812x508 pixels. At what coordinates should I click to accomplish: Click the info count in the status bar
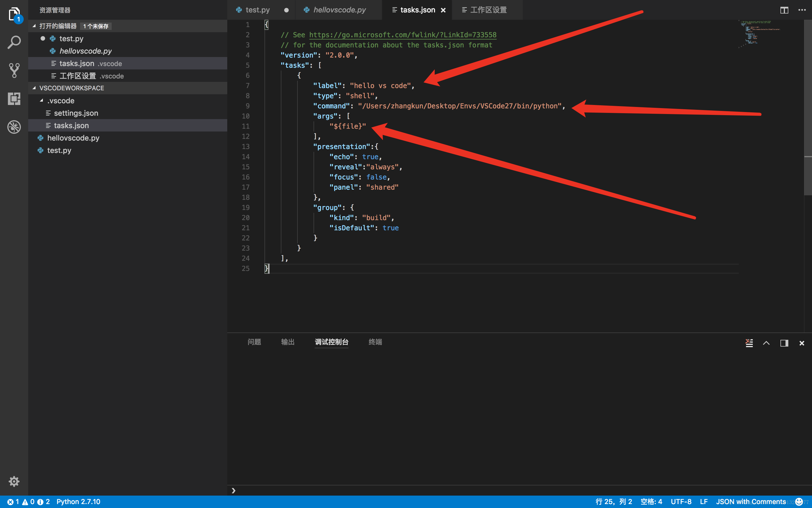pyautogui.click(x=44, y=502)
